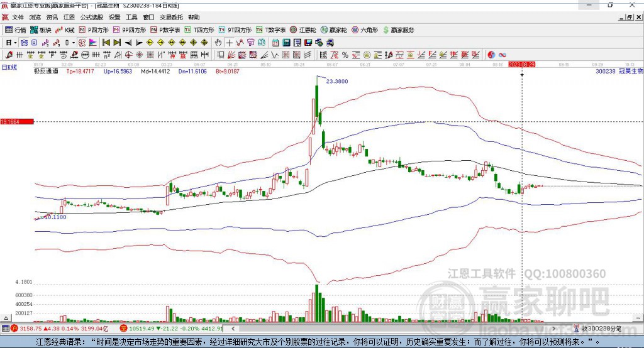Click horizontal scrollbar left arrow
Screen dimensions: 644x348
click(x=233, y=329)
